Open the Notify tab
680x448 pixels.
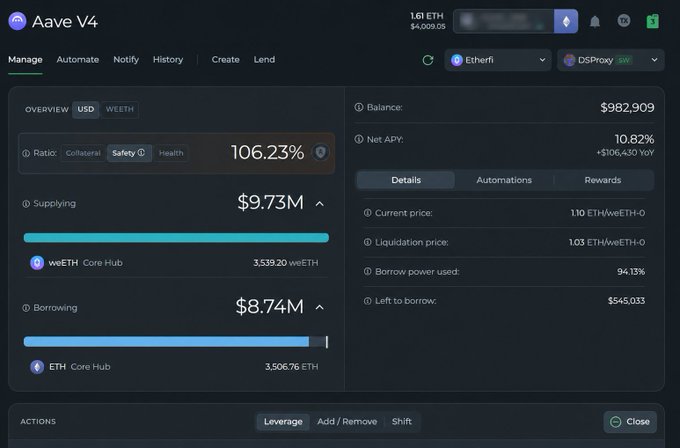tap(126, 60)
